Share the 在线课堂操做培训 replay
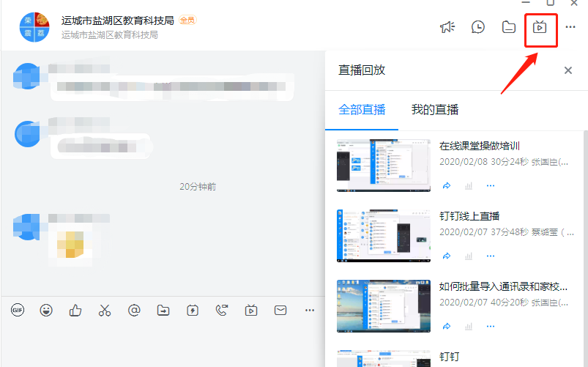Screen dimensions: 588x367 [x=446, y=186]
